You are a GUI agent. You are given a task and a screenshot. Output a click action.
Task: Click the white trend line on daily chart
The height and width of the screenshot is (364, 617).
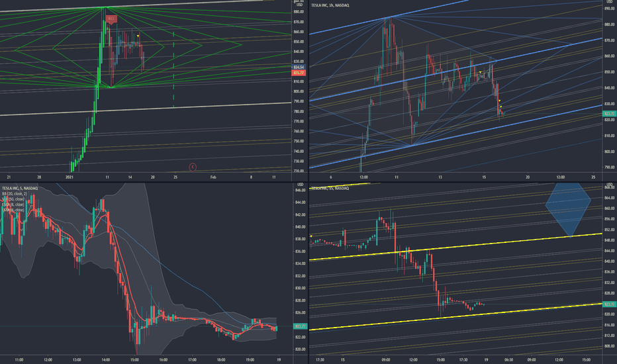click(146, 109)
